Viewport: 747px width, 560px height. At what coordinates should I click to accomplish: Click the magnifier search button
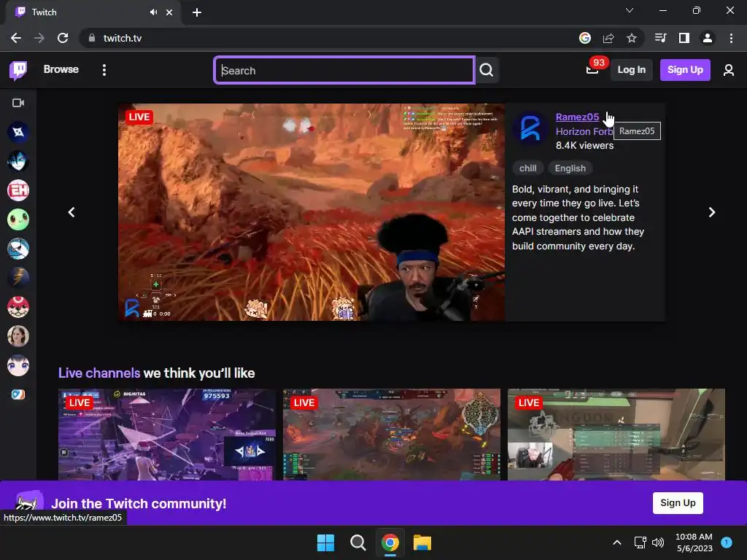(487, 70)
